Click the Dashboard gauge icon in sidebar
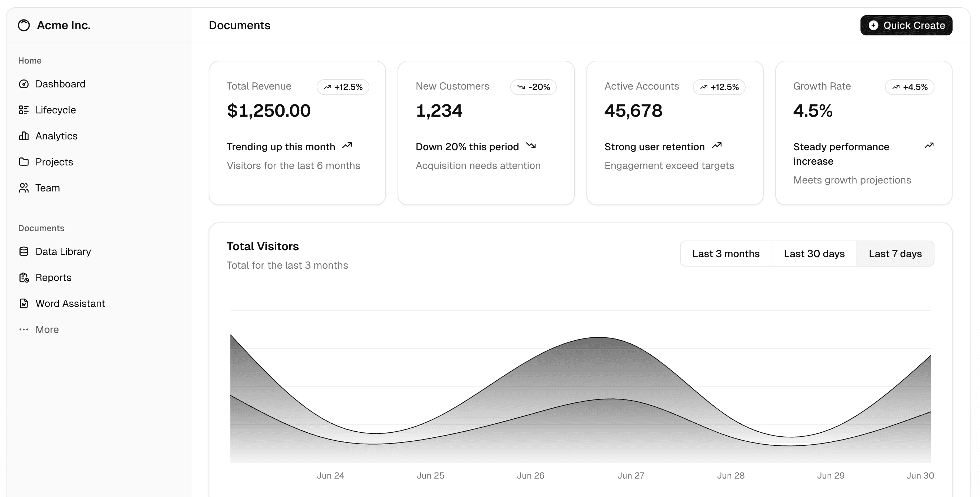The image size is (980, 497). [23, 84]
